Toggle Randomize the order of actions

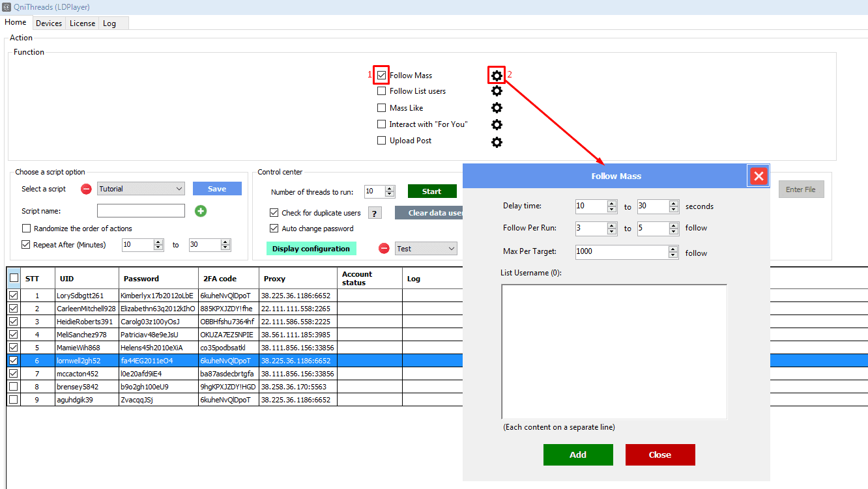27,229
